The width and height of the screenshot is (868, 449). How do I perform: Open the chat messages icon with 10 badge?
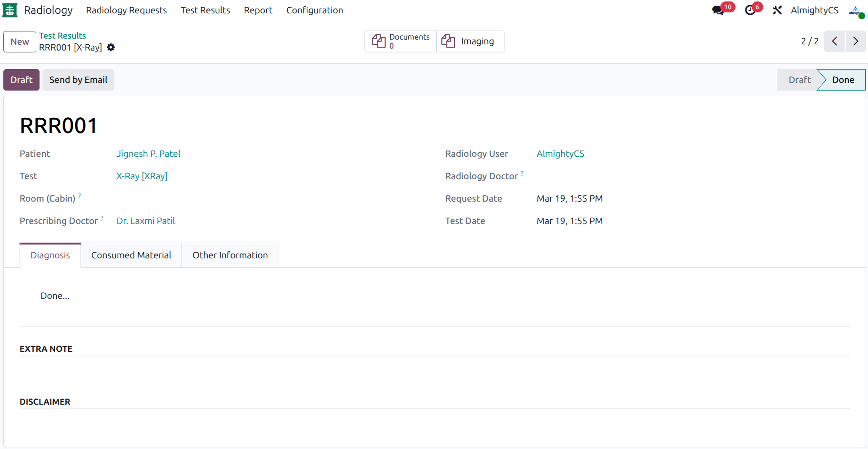[x=718, y=10]
